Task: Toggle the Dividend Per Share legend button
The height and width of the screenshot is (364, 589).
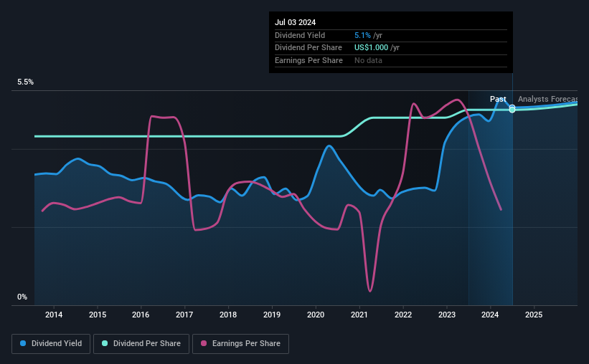Action: coord(141,344)
